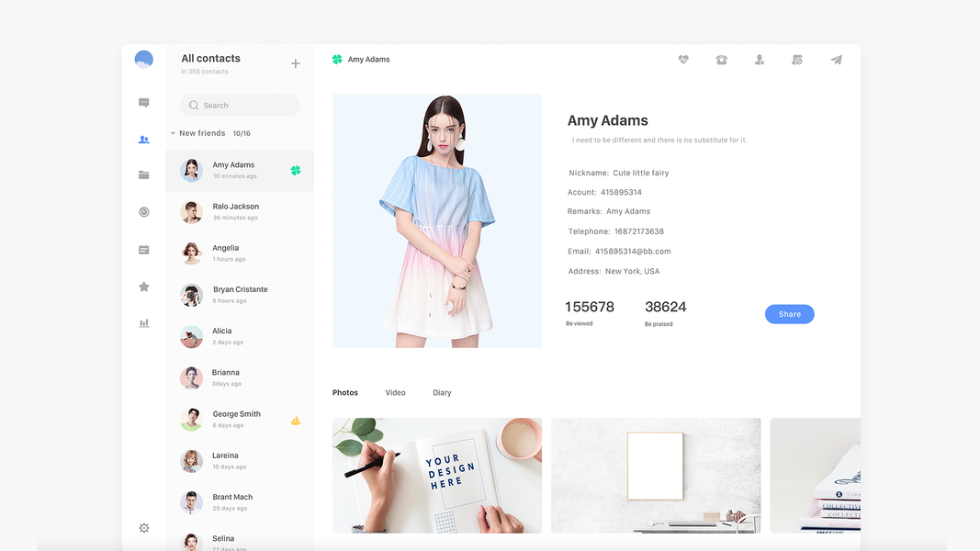Click the person profile icon in header
Viewport: 980px width, 551px height.
(x=760, y=60)
